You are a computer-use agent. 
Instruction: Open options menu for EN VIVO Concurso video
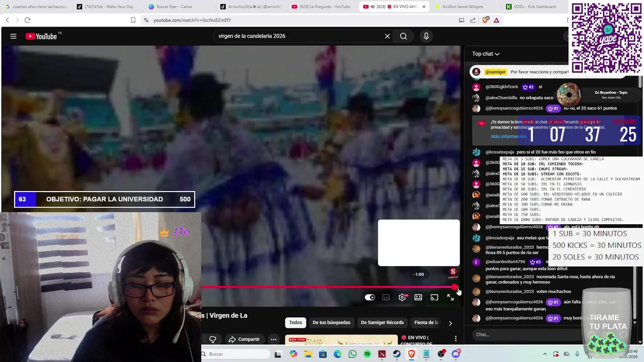456,338
